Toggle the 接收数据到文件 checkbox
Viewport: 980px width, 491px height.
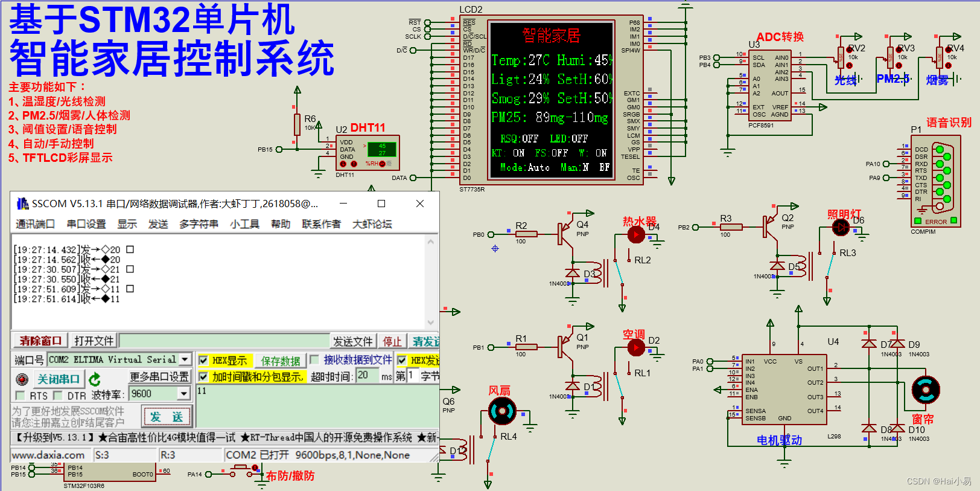pos(314,360)
